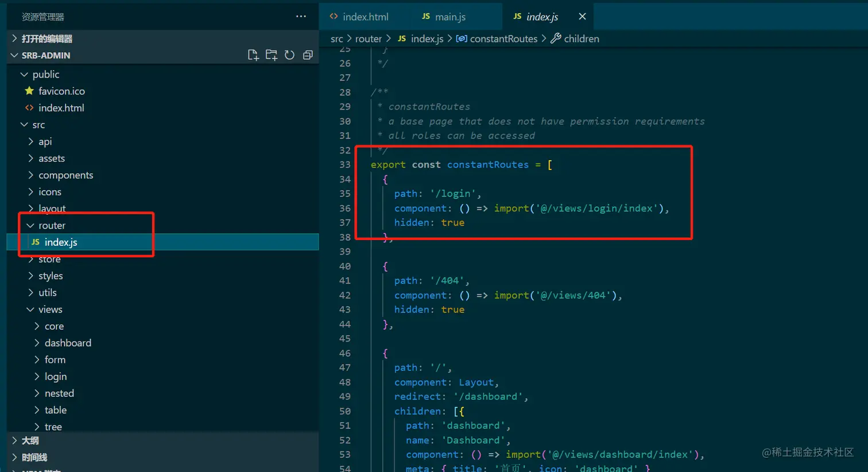
Task: Expand the components folder
Action: (x=162, y=175)
